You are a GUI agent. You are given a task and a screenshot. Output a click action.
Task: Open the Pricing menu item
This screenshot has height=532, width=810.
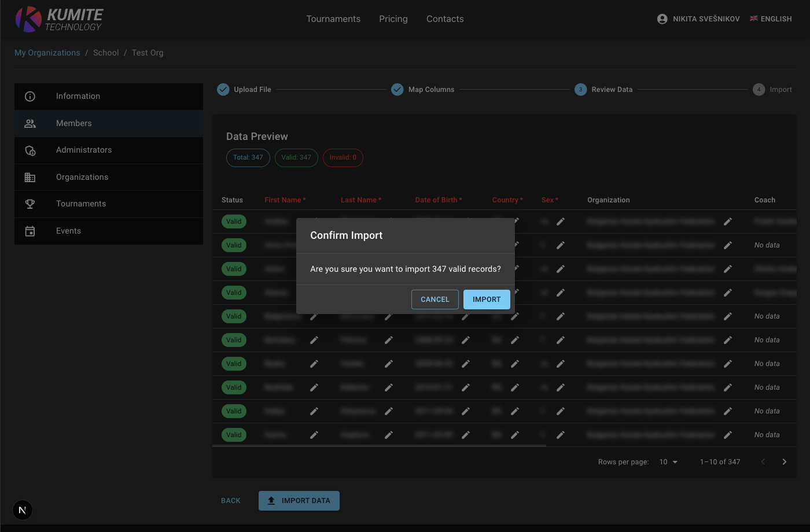coord(393,19)
